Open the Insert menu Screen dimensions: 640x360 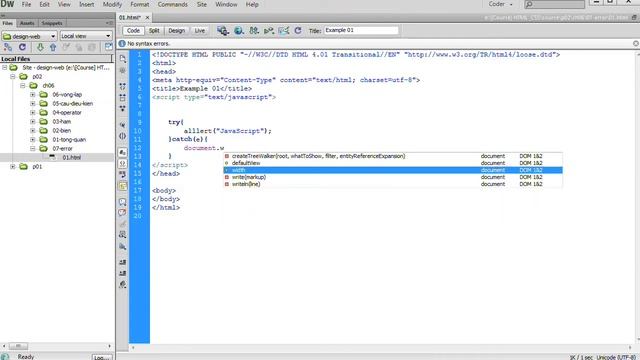(x=86, y=4)
